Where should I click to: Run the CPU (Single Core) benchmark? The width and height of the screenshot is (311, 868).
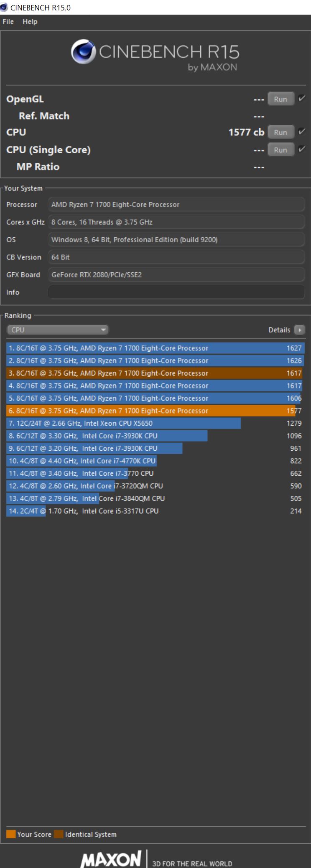(280, 150)
